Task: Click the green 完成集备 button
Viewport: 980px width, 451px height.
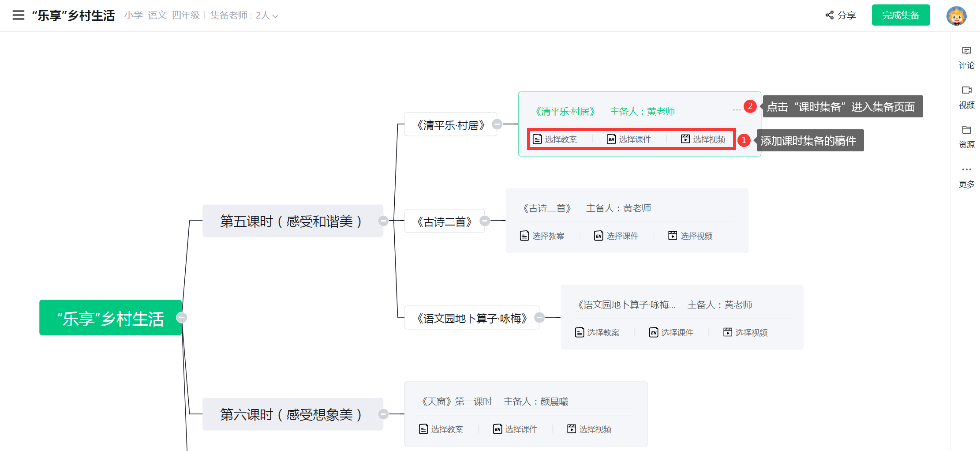Action: (x=901, y=15)
